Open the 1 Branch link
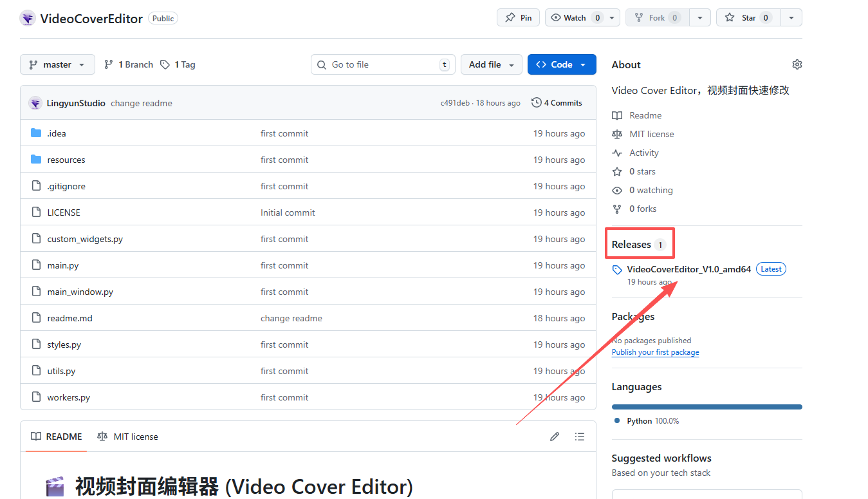 (129, 64)
